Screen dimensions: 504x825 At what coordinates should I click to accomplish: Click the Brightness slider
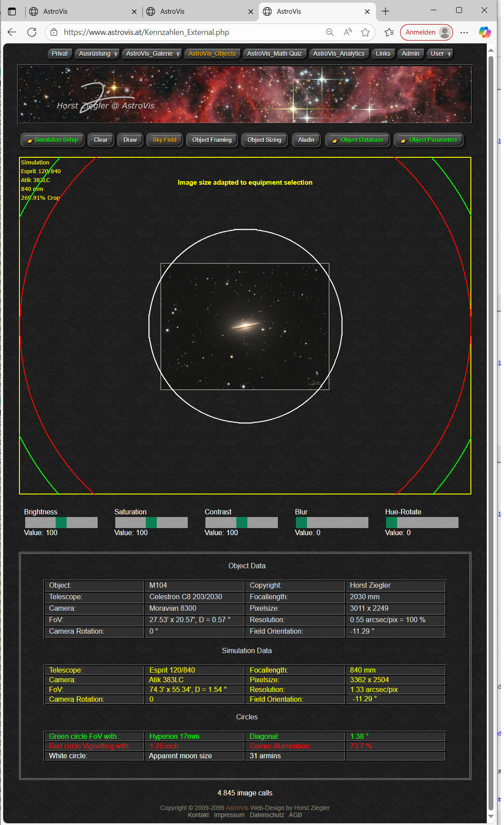(x=61, y=523)
